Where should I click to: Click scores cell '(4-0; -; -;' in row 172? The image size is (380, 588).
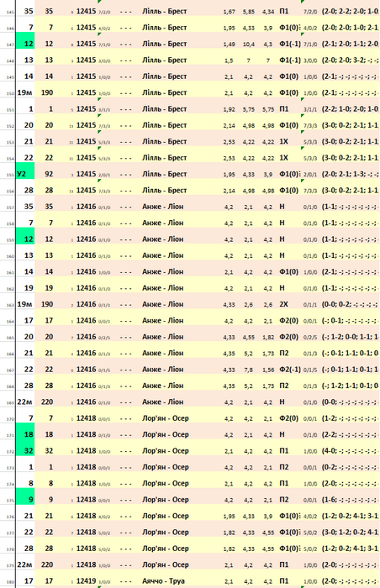tap(351, 451)
